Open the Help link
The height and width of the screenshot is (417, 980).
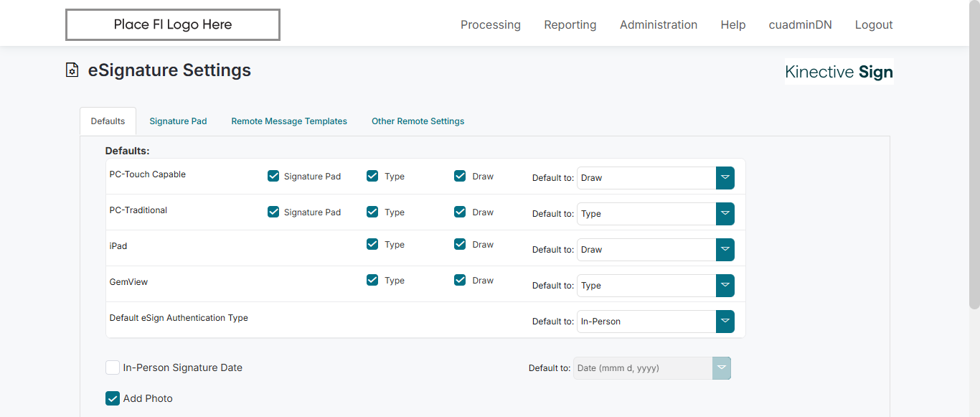pos(732,25)
